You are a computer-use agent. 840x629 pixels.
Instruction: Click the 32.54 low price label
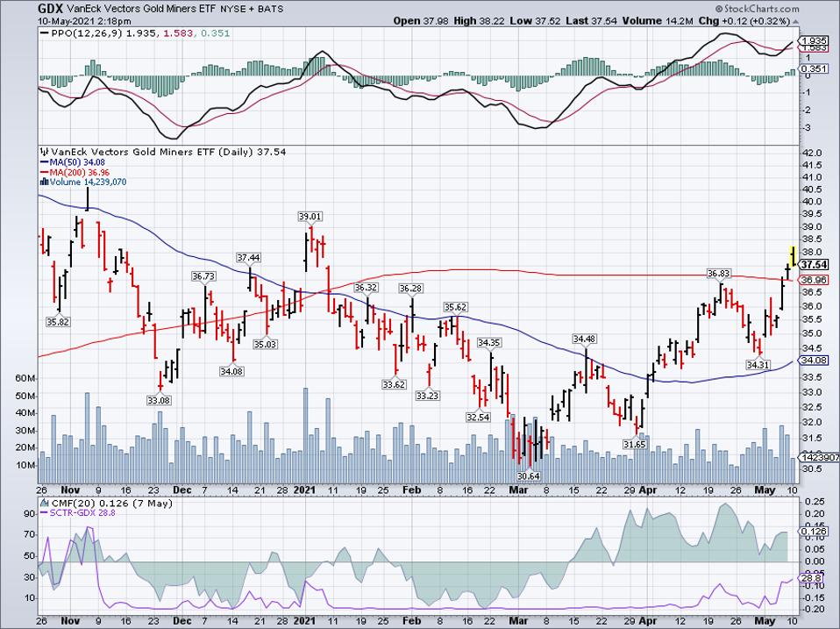point(478,417)
